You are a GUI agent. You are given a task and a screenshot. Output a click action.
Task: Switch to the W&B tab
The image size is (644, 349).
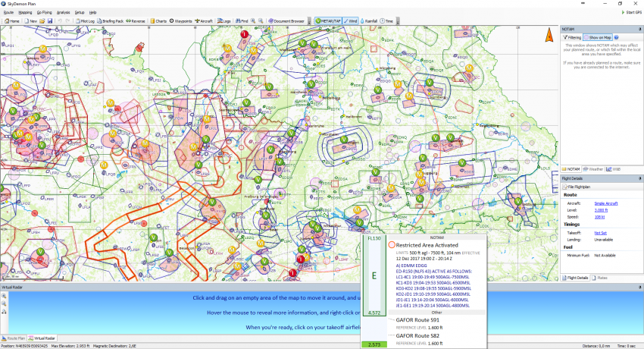point(613,169)
